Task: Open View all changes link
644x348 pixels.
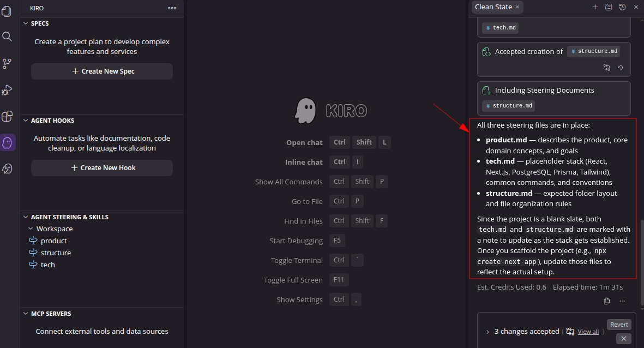Action: 588,332
